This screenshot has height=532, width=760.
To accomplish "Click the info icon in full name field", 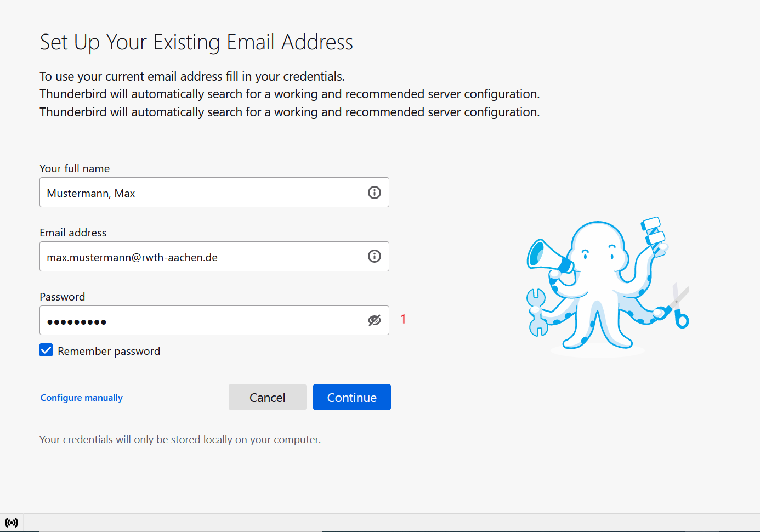I will [x=374, y=193].
